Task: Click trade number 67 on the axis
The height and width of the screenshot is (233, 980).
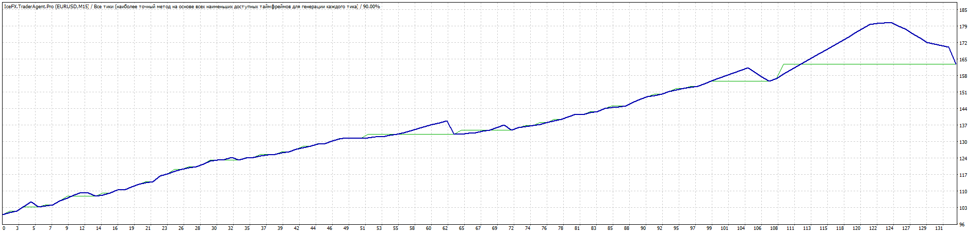Action: (478, 228)
